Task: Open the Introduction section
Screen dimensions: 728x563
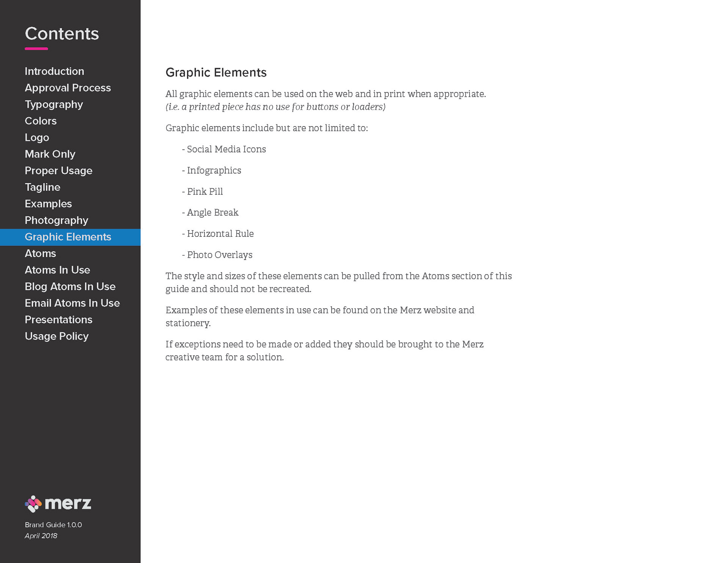Action: 54,71
